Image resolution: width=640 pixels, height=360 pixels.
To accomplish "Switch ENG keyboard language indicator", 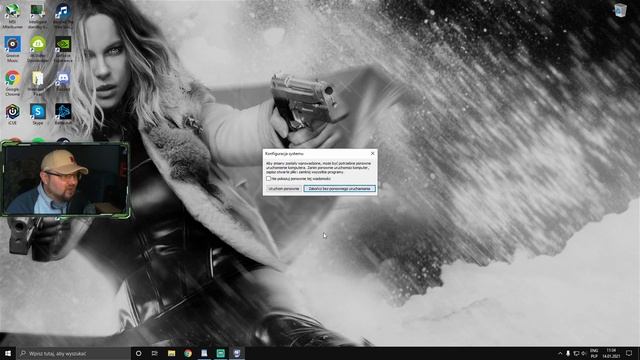I will tap(594, 353).
